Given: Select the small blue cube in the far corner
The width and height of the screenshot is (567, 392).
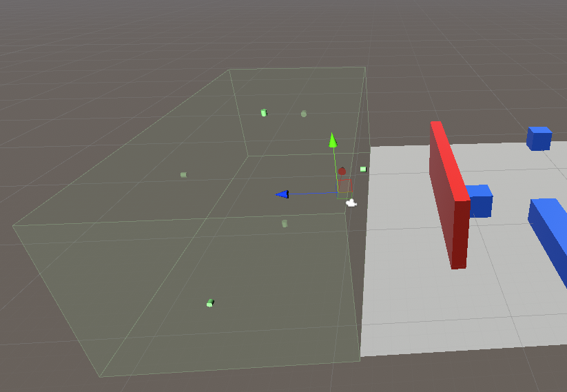Looking at the screenshot, I should (x=539, y=138).
